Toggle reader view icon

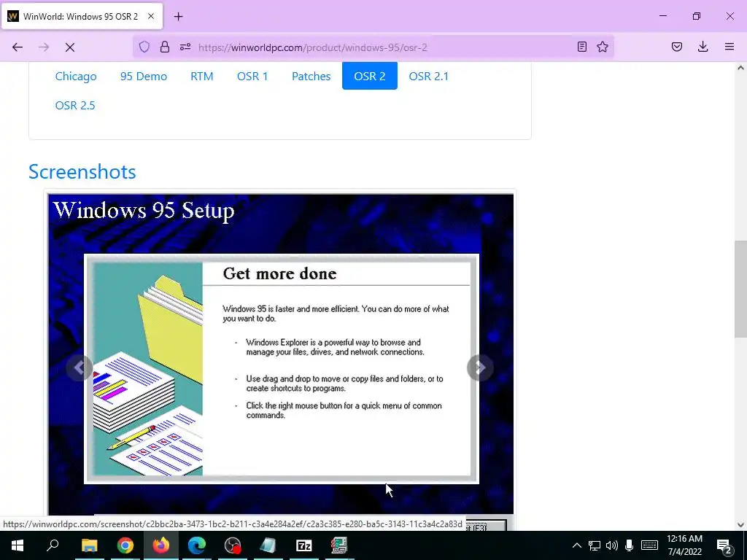tap(581, 47)
